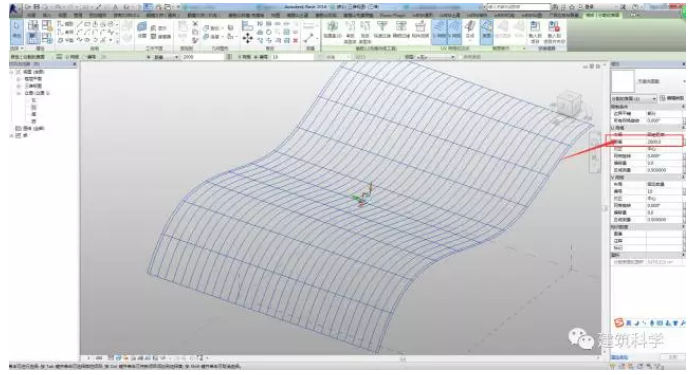Click the U distance field showing 2000 in options bar
The image size is (693, 375).
pyautogui.click(x=202, y=57)
